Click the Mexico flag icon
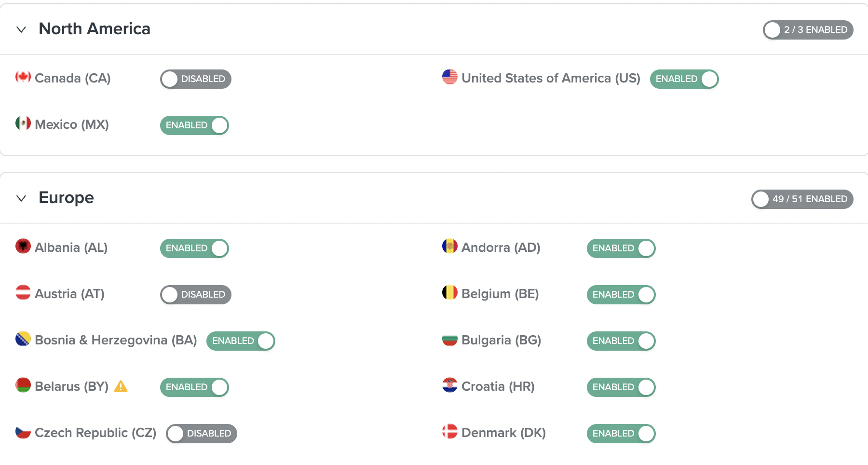The width and height of the screenshot is (868, 465). coord(23,124)
